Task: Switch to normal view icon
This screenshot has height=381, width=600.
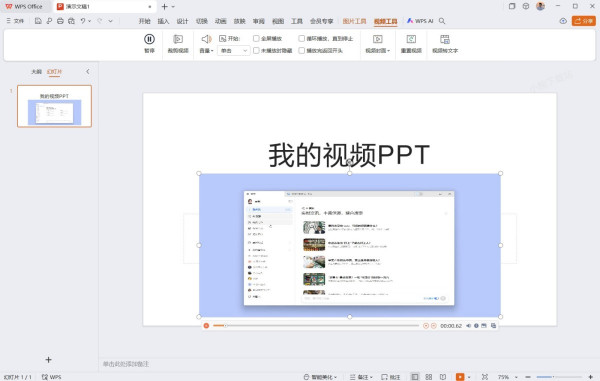Action: pyautogui.click(x=414, y=377)
